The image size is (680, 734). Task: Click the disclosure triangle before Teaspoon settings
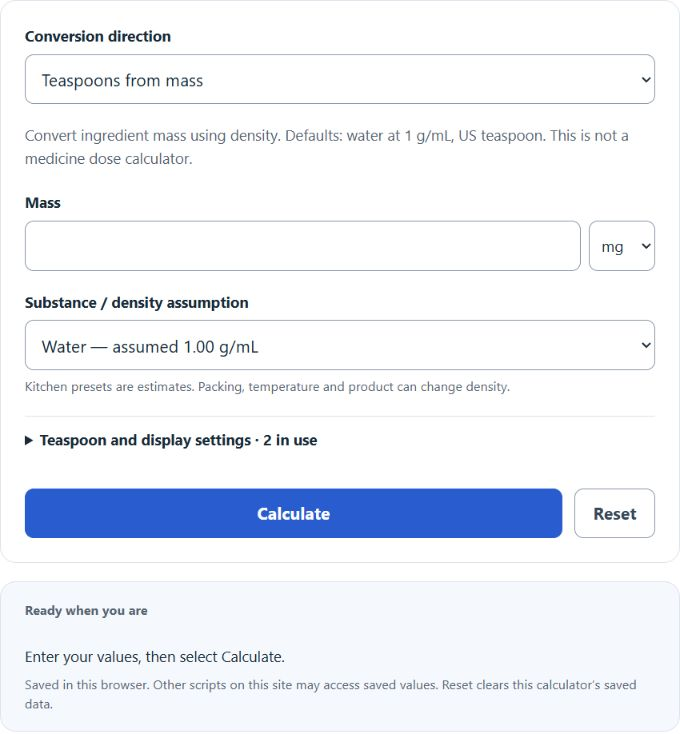29,440
